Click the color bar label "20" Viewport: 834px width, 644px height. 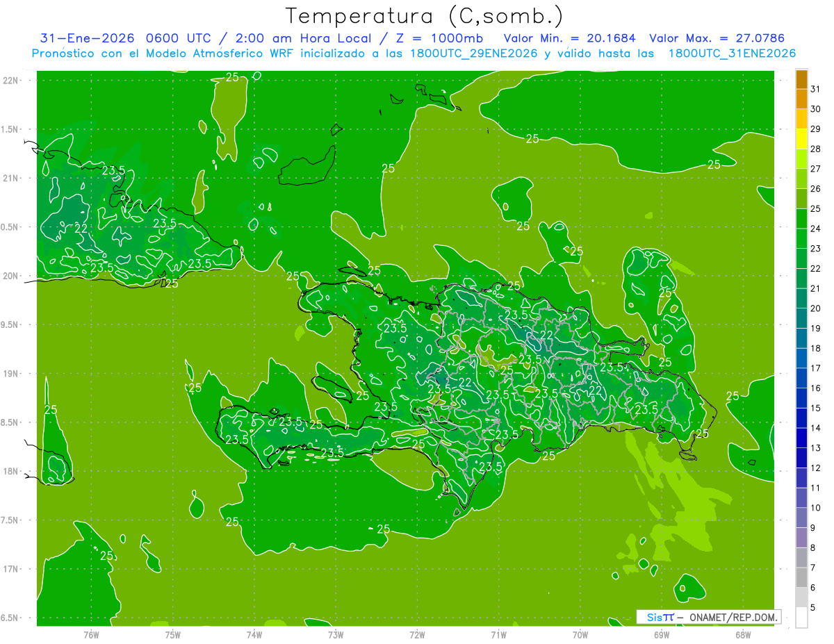[815, 308]
